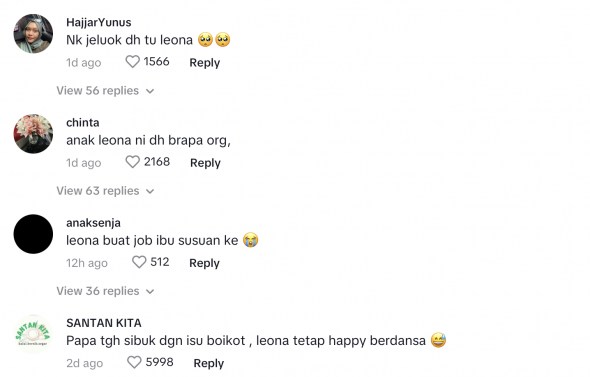This screenshot has width=590, height=377.
Task: Reply to anaksenja's comment
Action: pyautogui.click(x=204, y=263)
